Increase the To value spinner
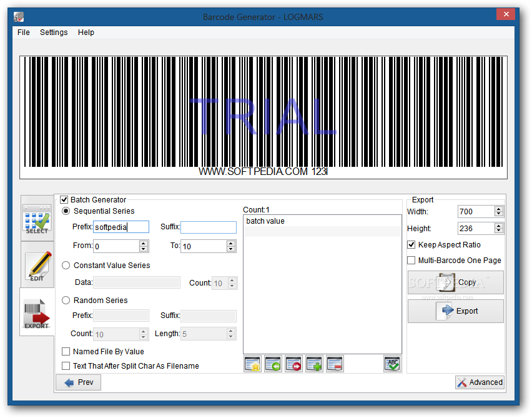Image resolution: width=532 pixels, height=418 pixels. 231,243
